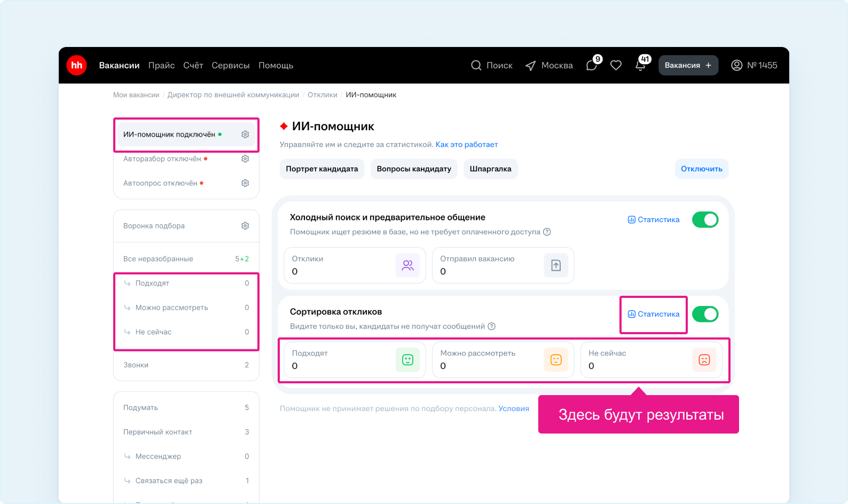Disable the Сортировка откликов switch
The height and width of the screenshot is (504, 848).
point(705,314)
